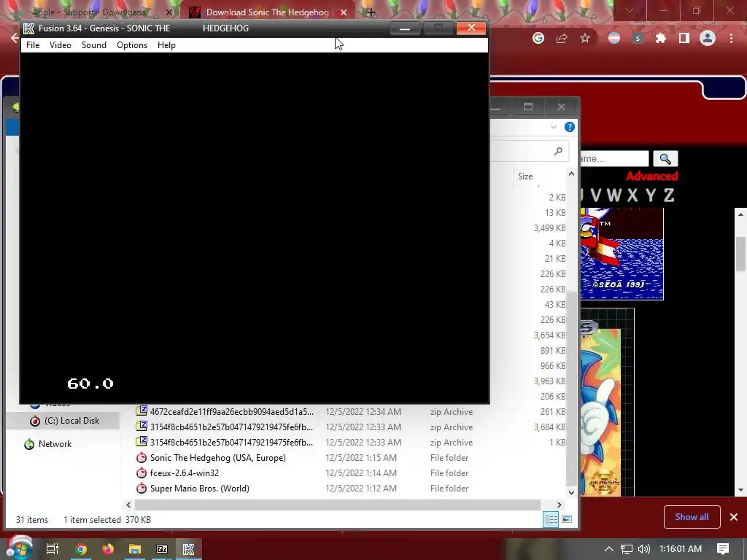Image resolution: width=747 pixels, height=560 pixels.
Task: Open the Advanced search link
Action: click(x=651, y=176)
